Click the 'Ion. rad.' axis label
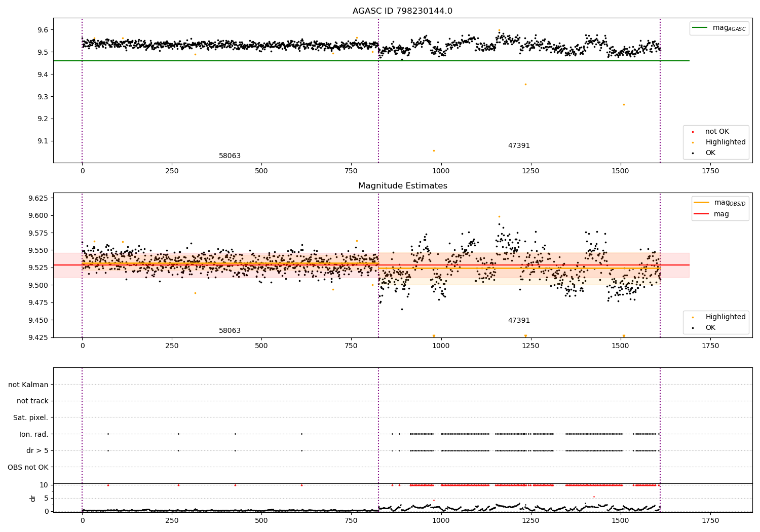 click(34, 435)
